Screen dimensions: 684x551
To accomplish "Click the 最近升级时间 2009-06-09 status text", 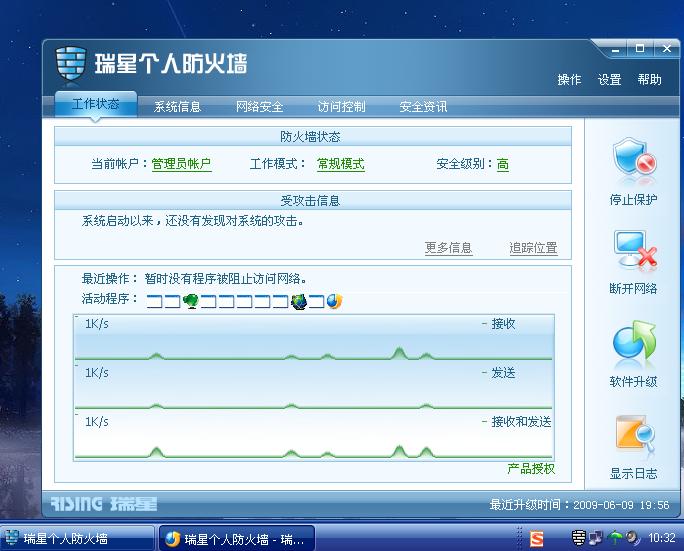I will [579, 505].
